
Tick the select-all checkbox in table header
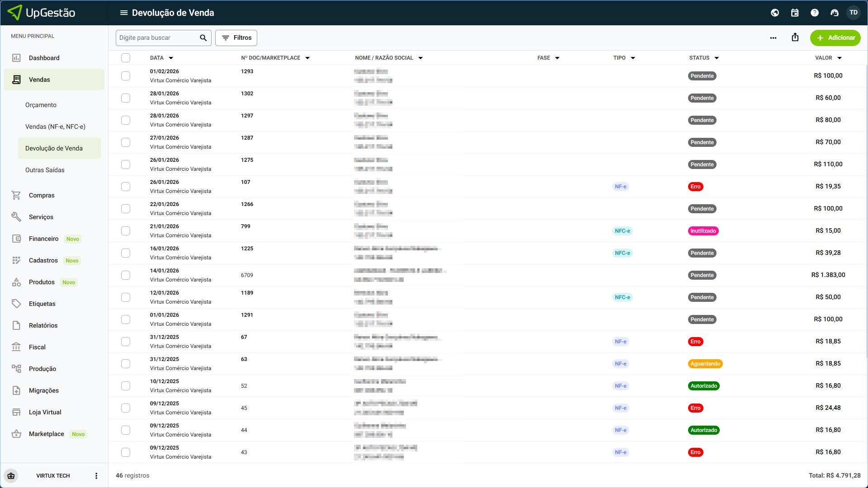pos(126,58)
